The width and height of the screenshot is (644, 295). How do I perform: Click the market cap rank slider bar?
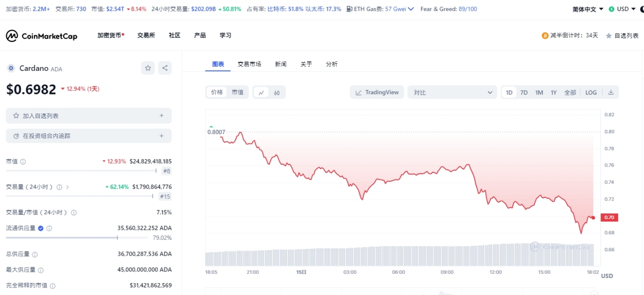click(81, 171)
